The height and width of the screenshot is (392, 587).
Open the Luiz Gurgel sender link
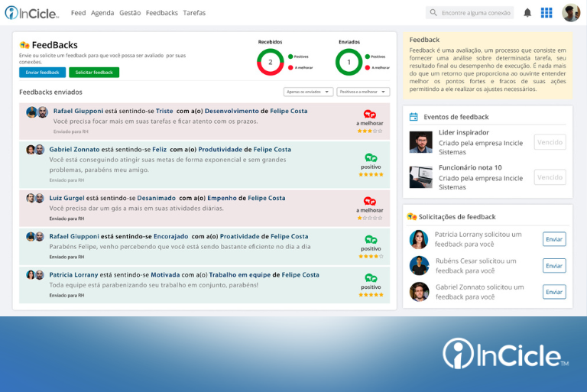coord(66,198)
